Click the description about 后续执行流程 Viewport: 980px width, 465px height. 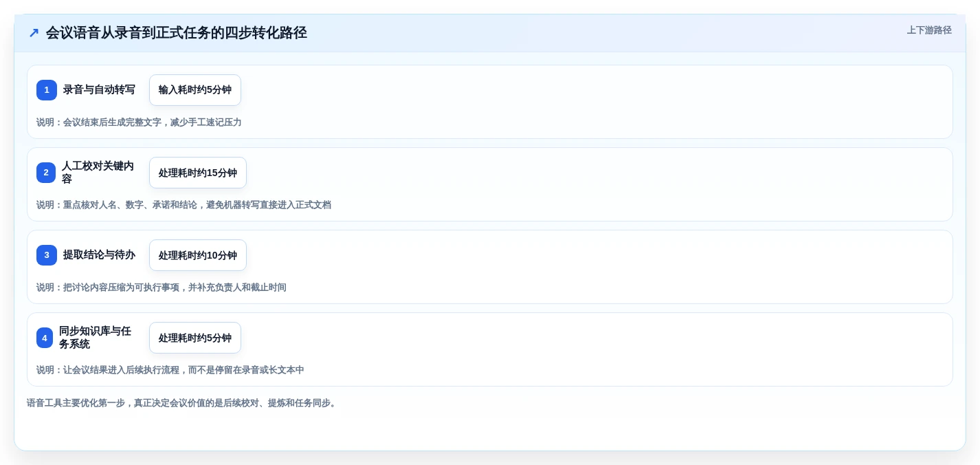[x=170, y=370]
